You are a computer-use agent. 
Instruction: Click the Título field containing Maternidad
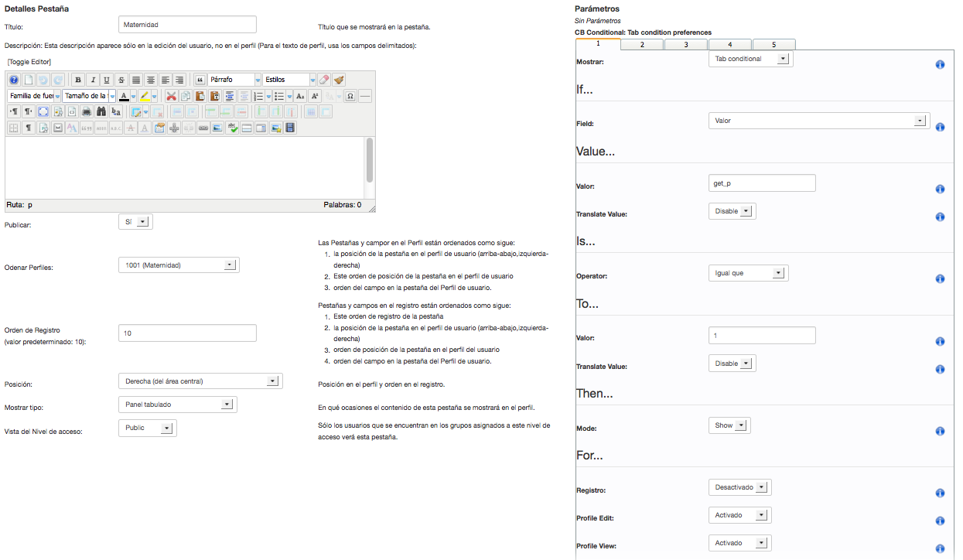tap(186, 26)
